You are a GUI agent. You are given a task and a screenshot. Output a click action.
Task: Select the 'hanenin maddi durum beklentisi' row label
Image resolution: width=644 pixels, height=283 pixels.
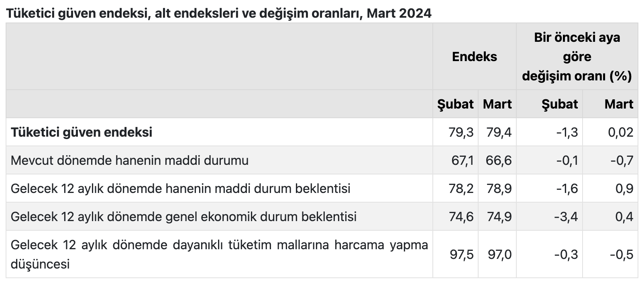pyautogui.click(x=180, y=188)
